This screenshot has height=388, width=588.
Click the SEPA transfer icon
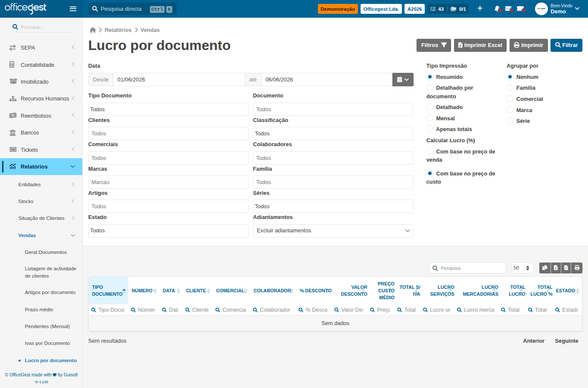click(x=12, y=48)
